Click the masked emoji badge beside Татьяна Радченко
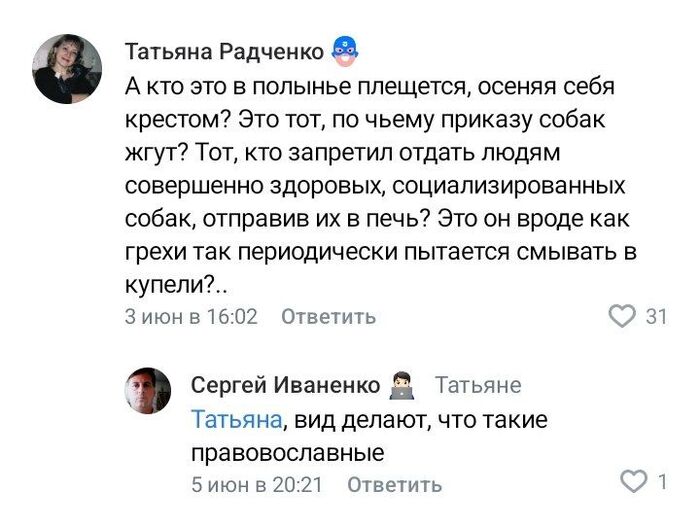 pos(345,49)
